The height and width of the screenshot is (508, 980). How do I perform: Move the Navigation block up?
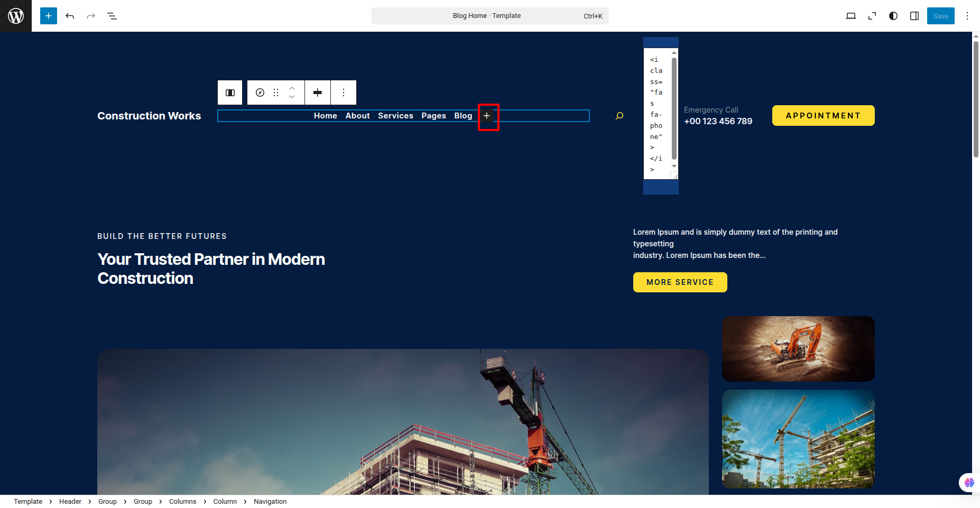tap(292, 88)
